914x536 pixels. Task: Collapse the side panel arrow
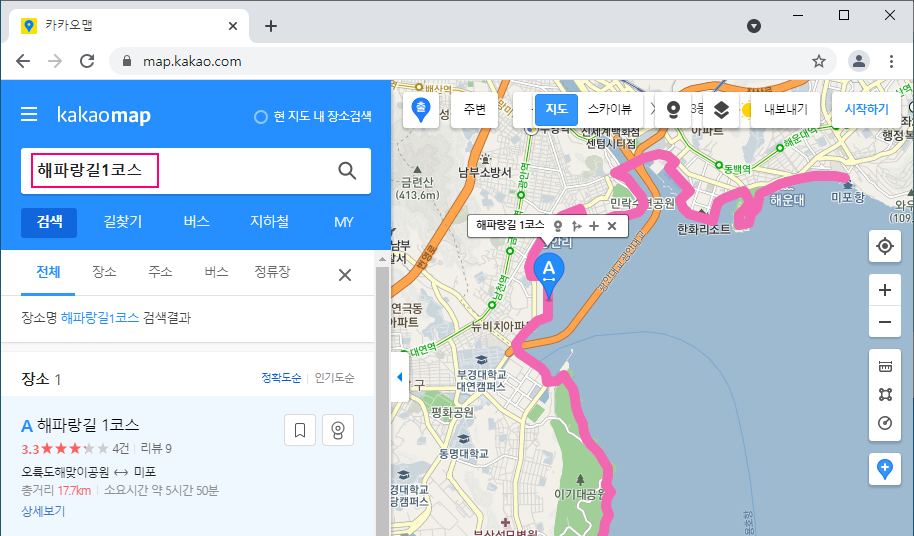(x=399, y=377)
